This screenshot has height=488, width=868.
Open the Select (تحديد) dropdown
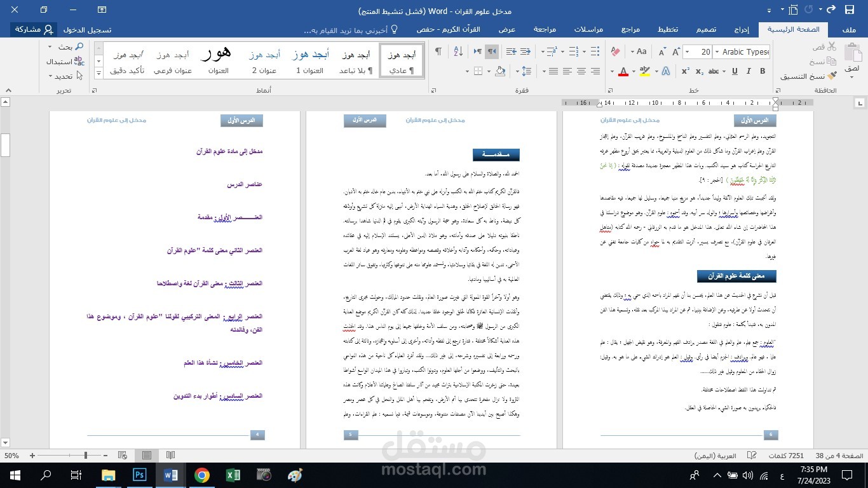[x=65, y=76]
